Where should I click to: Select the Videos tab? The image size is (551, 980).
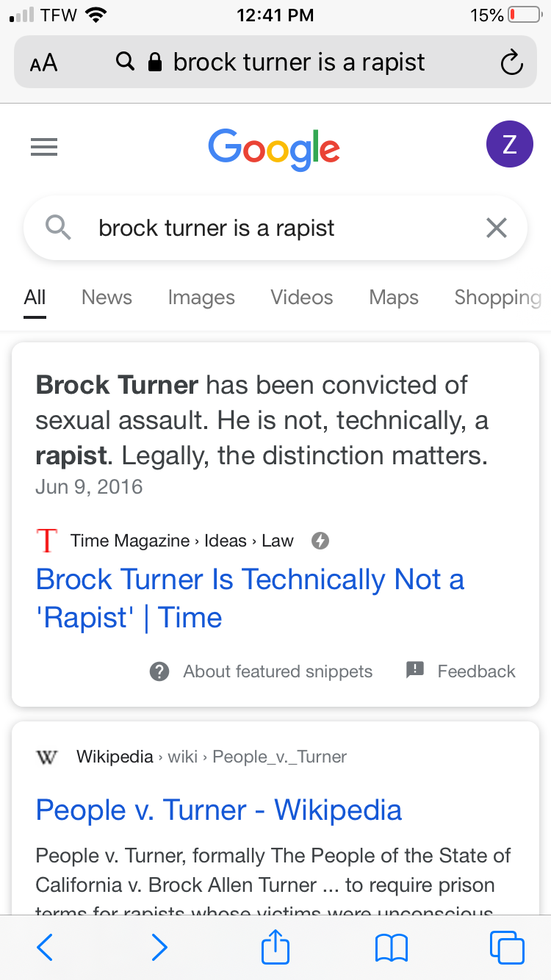(301, 298)
